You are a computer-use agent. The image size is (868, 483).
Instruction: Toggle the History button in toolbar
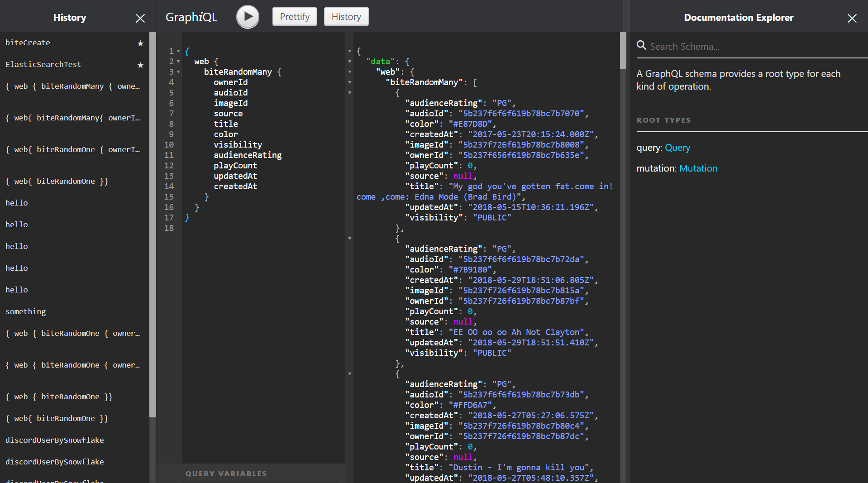346,17
